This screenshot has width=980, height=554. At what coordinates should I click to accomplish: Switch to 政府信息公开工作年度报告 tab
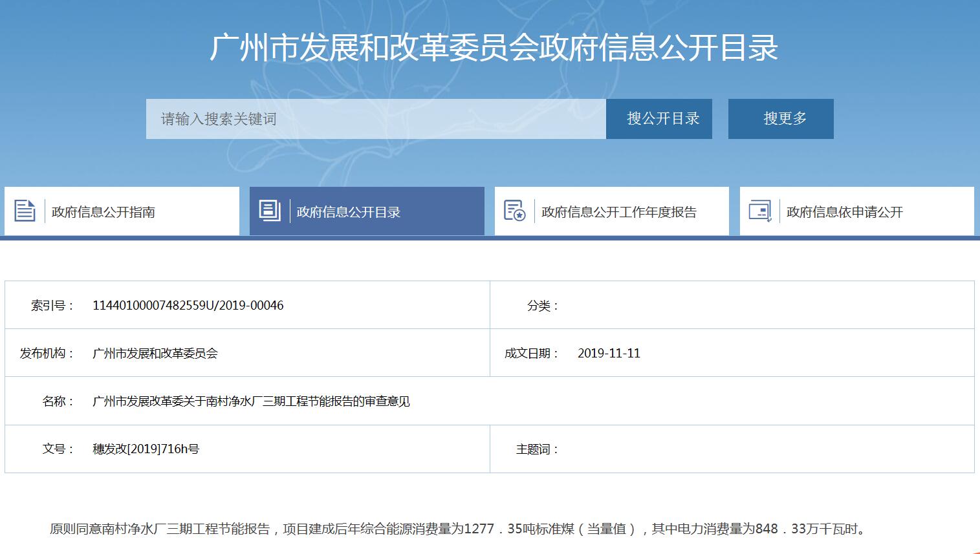point(618,212)
